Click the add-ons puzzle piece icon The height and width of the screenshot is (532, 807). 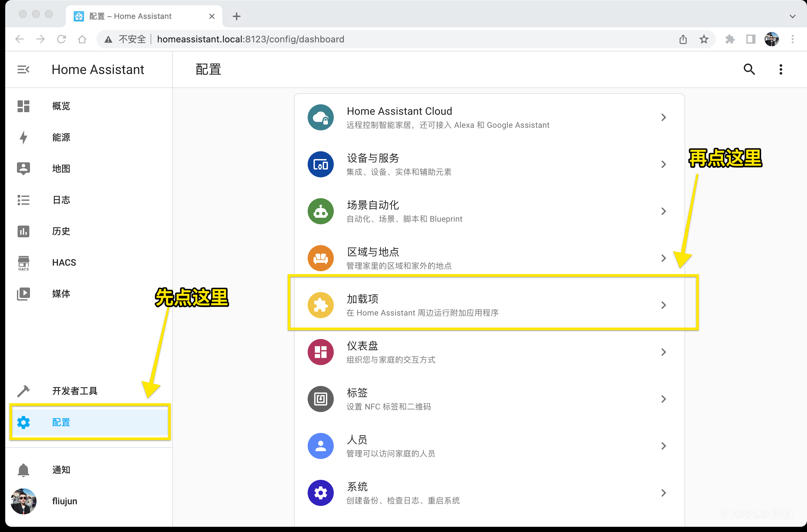pos(320,305)
